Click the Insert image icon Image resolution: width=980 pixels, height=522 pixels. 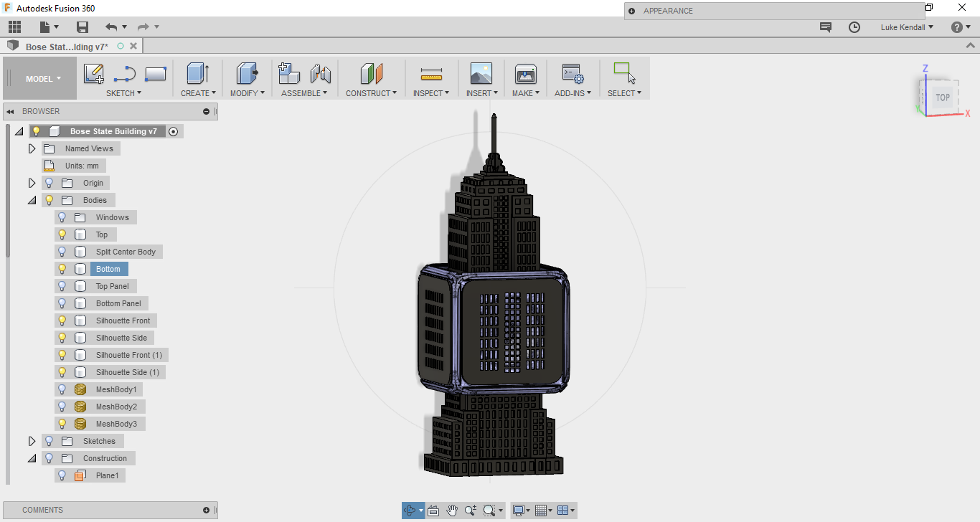click(x=481, y=74)
